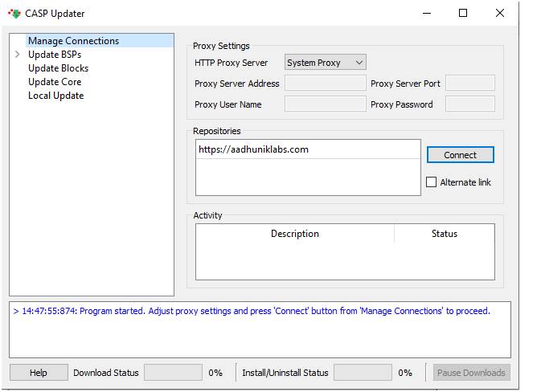Select Manage Connections in the sidebar
541x392 pixels.
click(x=73, y=41)
